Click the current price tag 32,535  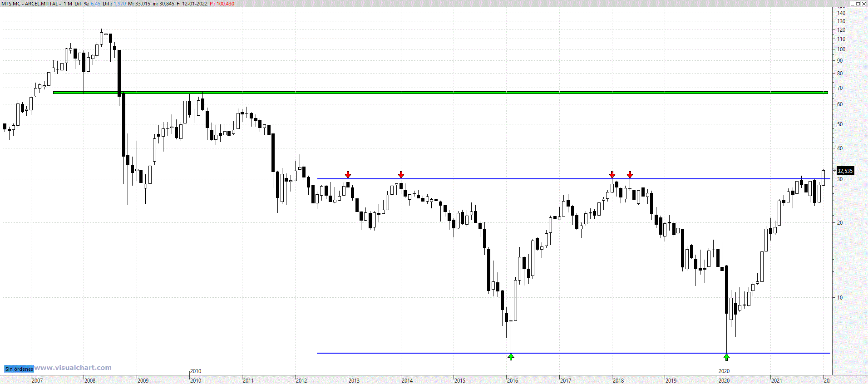[845, 171]
